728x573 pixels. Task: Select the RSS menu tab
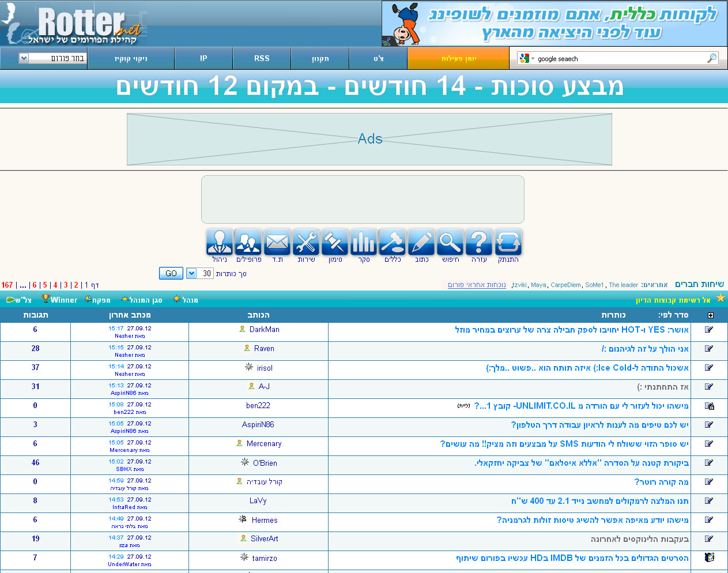pyautogui.click(x=262, y=58)
